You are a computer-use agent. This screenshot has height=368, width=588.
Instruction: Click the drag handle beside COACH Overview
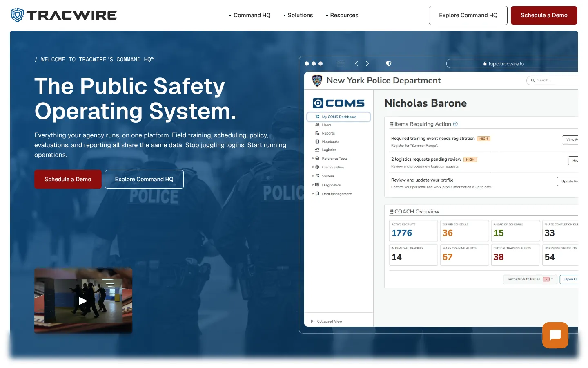[392, 212]
